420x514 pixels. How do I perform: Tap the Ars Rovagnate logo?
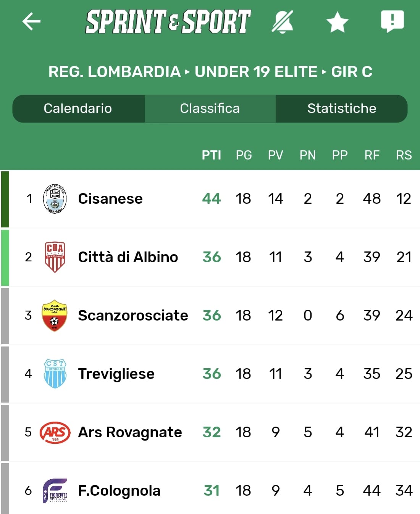pos(55,432)
